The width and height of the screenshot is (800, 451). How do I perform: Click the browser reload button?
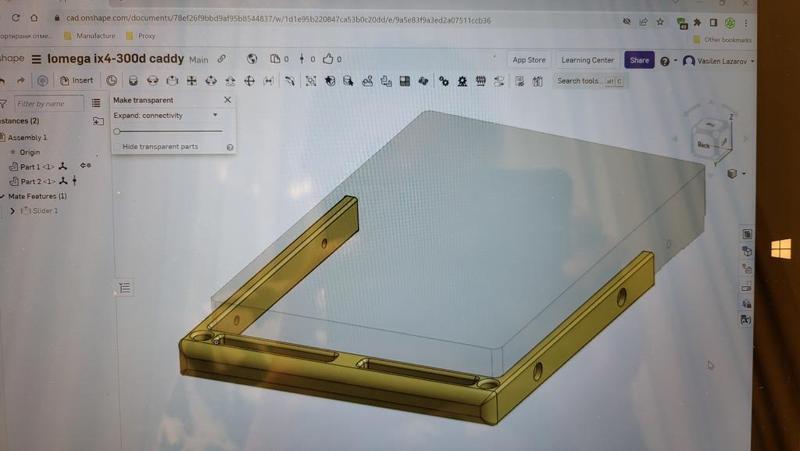point(15,18)
